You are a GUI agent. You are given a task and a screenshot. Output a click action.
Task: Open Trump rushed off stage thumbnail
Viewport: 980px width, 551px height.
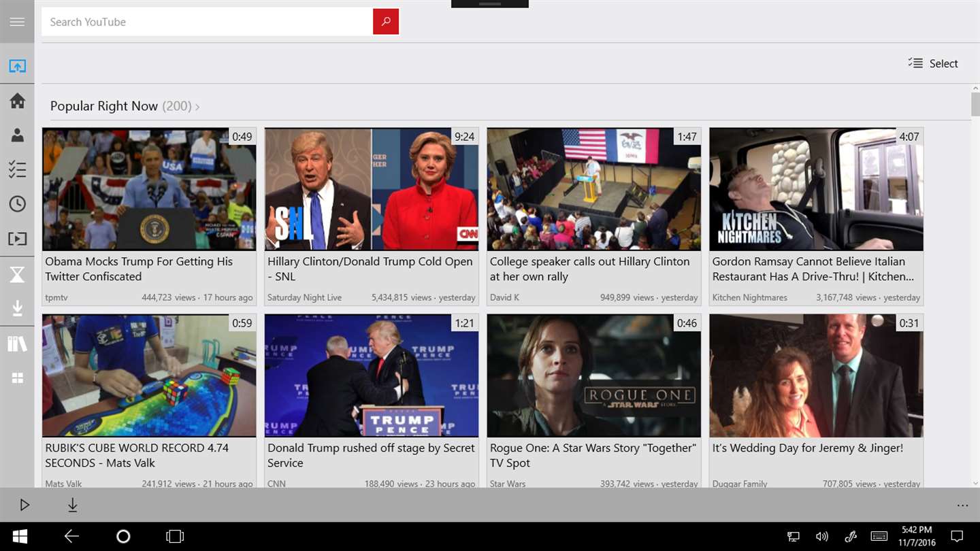pos(372,375)
